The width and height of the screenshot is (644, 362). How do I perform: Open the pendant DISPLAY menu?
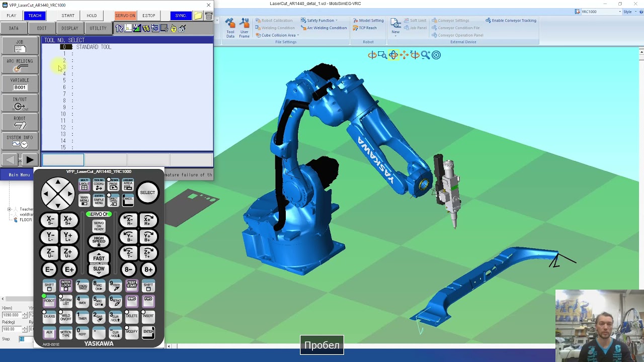click(x=70, y=28)
